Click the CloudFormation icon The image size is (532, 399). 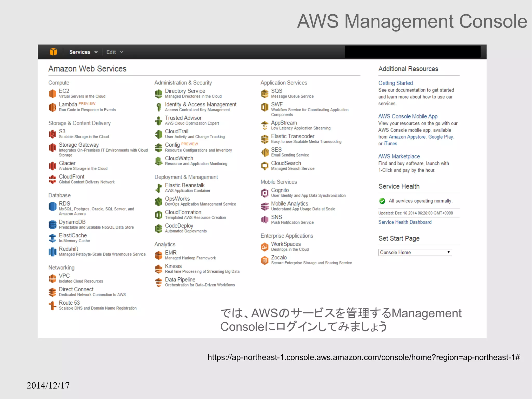coord(159,215)
